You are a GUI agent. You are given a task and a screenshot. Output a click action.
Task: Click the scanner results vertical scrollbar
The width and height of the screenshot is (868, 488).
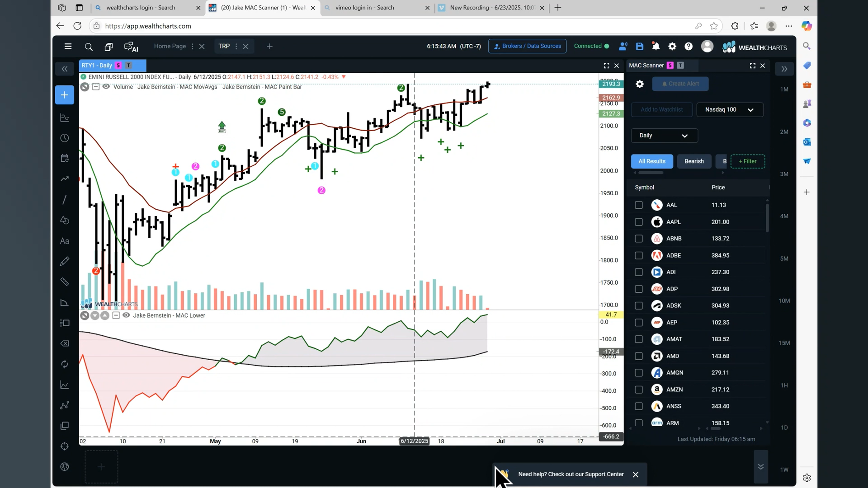(x=767, y=218)
